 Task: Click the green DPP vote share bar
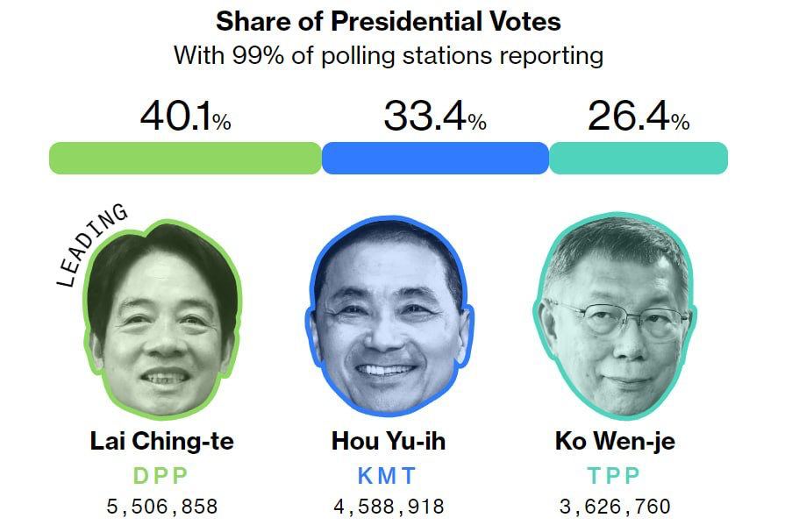[185, 158]
